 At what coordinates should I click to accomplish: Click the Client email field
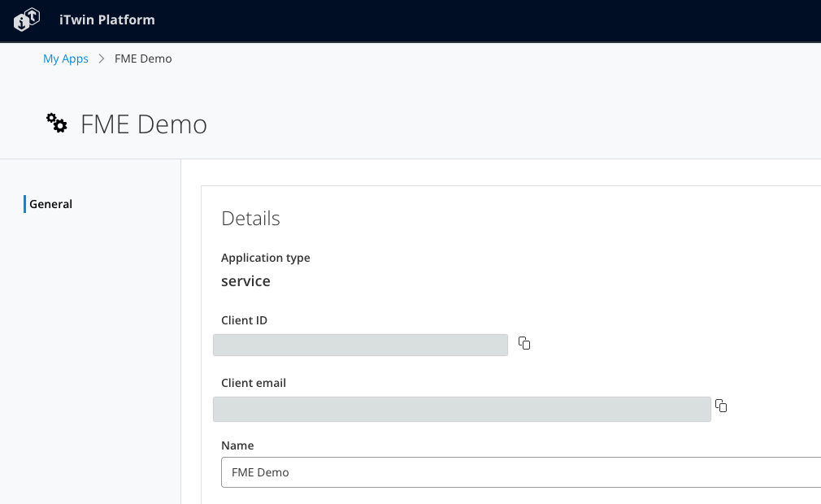[461, 409]
